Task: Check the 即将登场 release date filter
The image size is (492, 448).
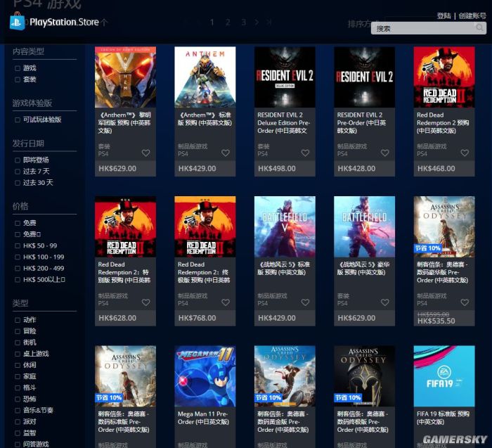Action: [18, 160]
